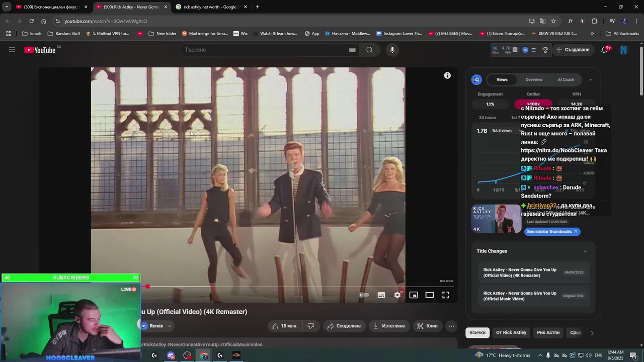Reload the page in browser

coord(31,21)
